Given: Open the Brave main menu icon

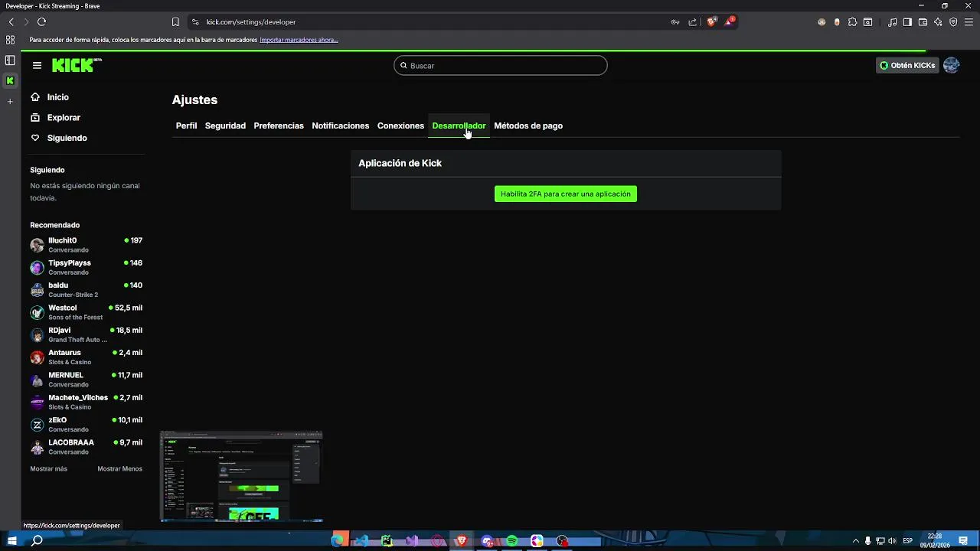Looking at the screenshot, I should coord(969,22).
